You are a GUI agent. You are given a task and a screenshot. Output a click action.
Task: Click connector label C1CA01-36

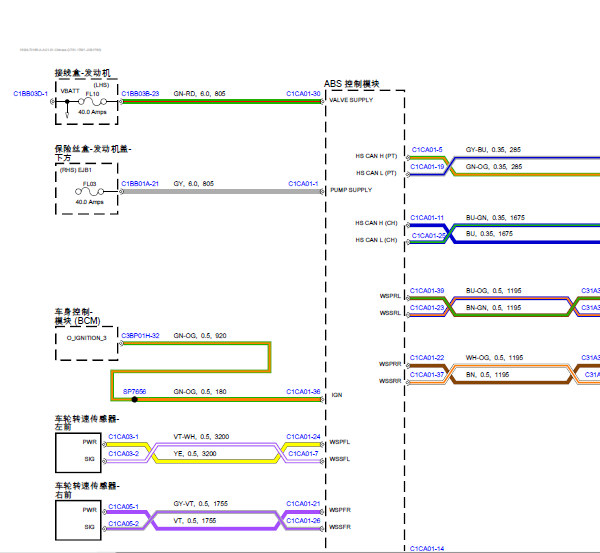click(303, 392)
